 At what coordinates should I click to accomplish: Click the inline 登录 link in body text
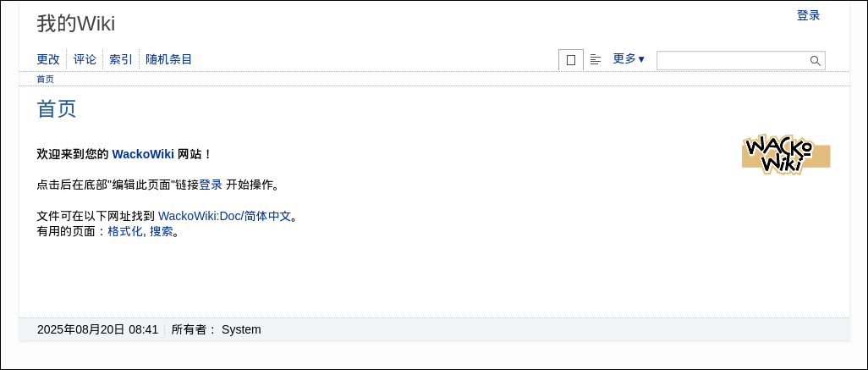tap(211, 185)
